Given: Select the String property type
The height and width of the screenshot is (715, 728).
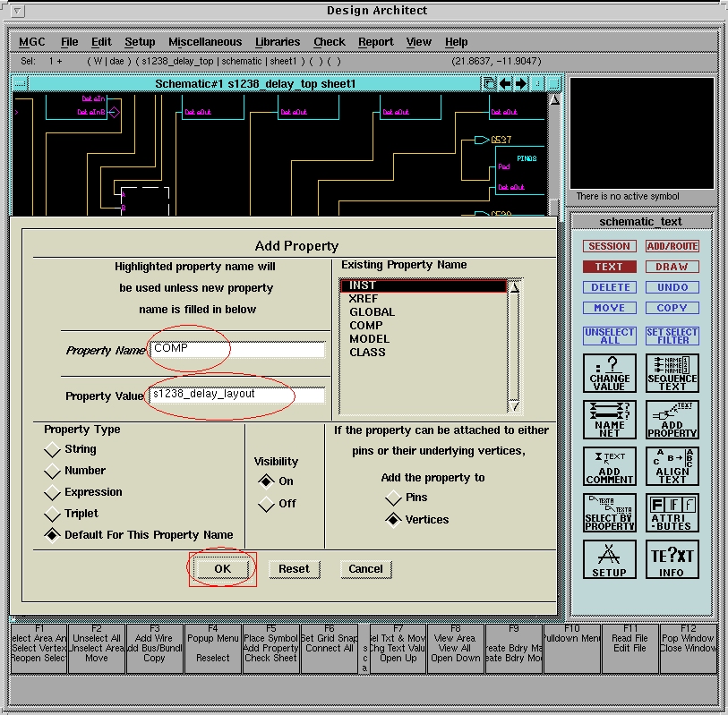Looking at the screenshot, I should coord(53,449).
